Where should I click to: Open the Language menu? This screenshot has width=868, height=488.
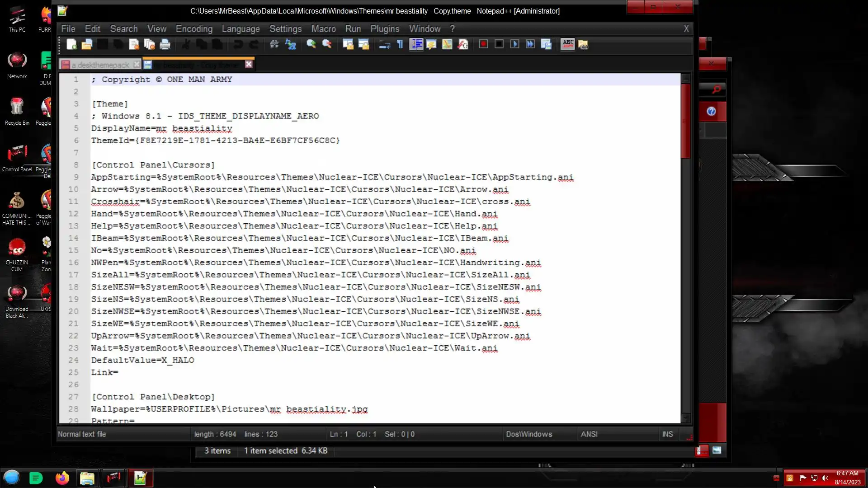241,29
